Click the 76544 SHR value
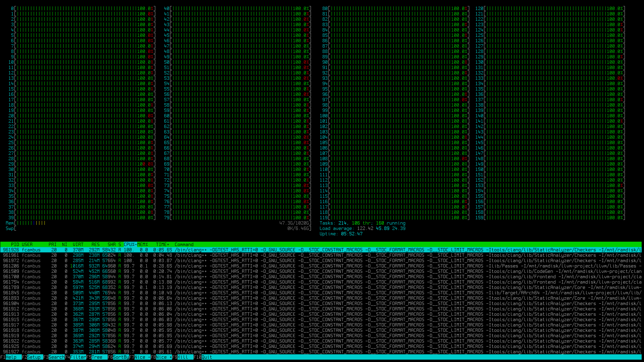The height and width of the screenshot is (362, 644). (x=109, y=293)
